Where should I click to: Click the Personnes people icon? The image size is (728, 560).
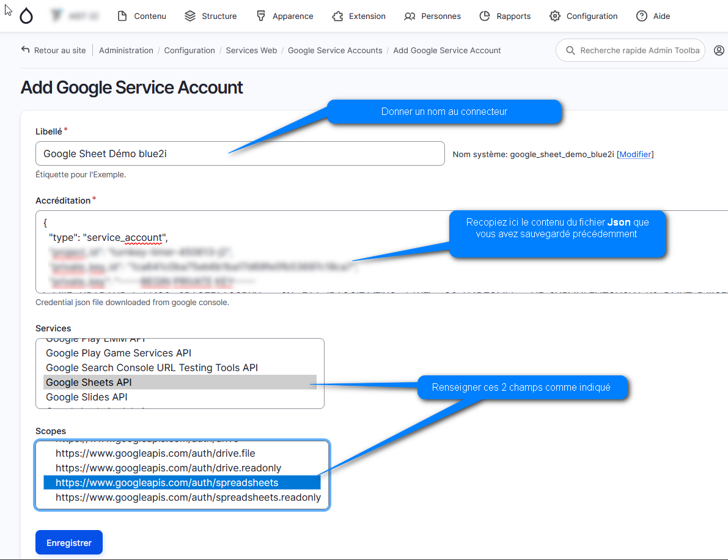(410, 17)
